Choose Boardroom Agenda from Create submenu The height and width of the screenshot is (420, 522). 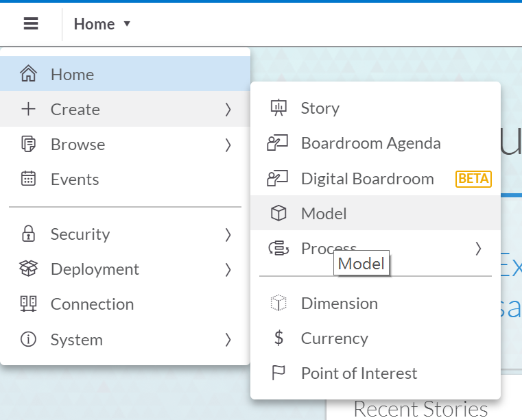tap(370, 143)
